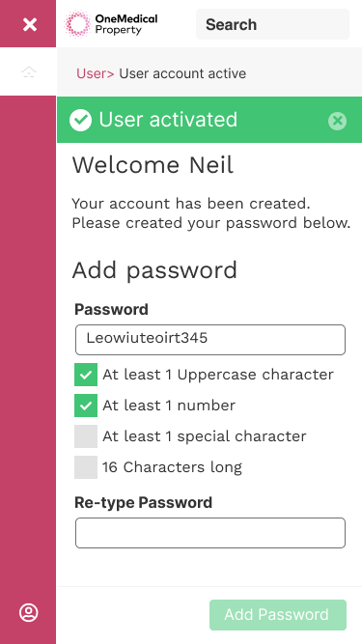
Task: Click User account active breadcrumb text
Action: (182, 73)
